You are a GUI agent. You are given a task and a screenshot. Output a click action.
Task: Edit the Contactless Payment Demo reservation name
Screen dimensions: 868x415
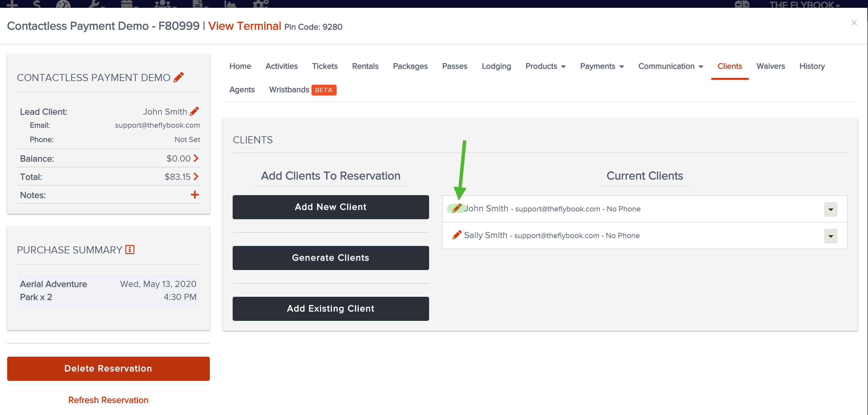tap(179, 77)
